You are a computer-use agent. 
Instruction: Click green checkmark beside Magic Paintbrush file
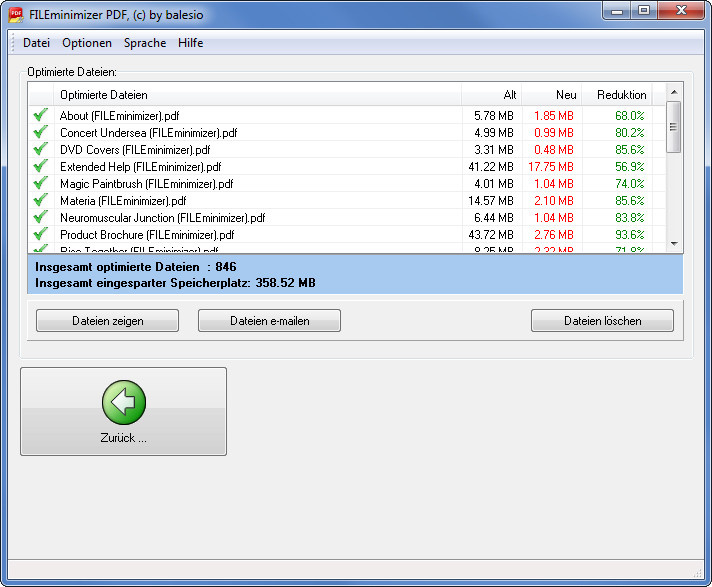click(x=41, y=183)
